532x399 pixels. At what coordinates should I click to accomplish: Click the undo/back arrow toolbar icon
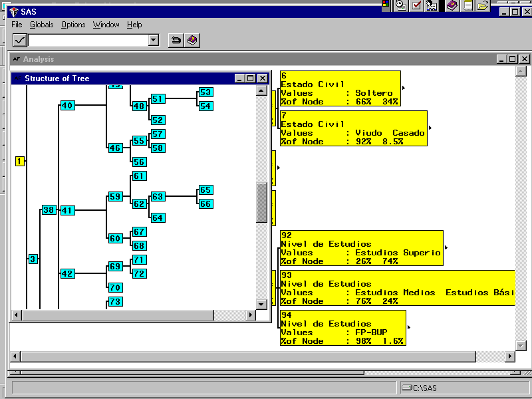[176, 41]
